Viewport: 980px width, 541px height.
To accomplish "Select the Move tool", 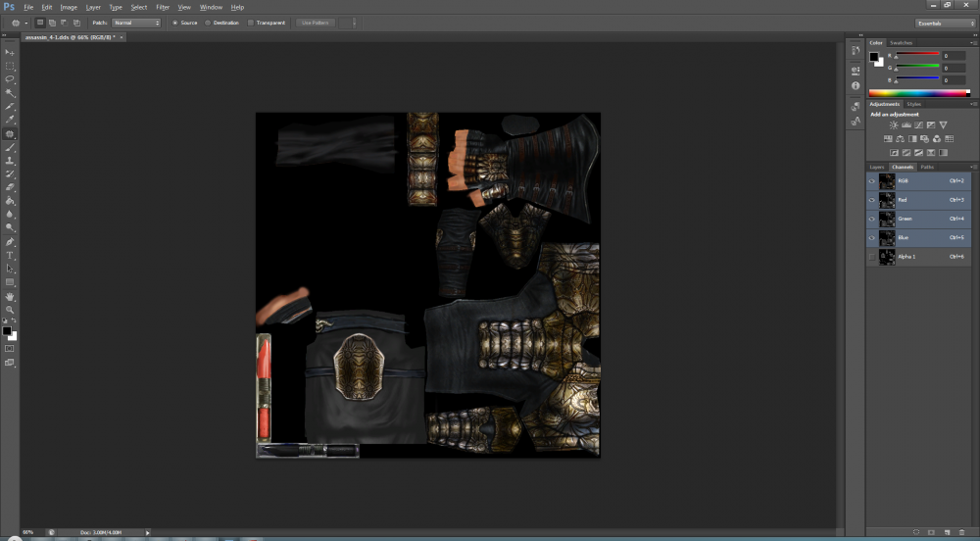I will [10, 53].
